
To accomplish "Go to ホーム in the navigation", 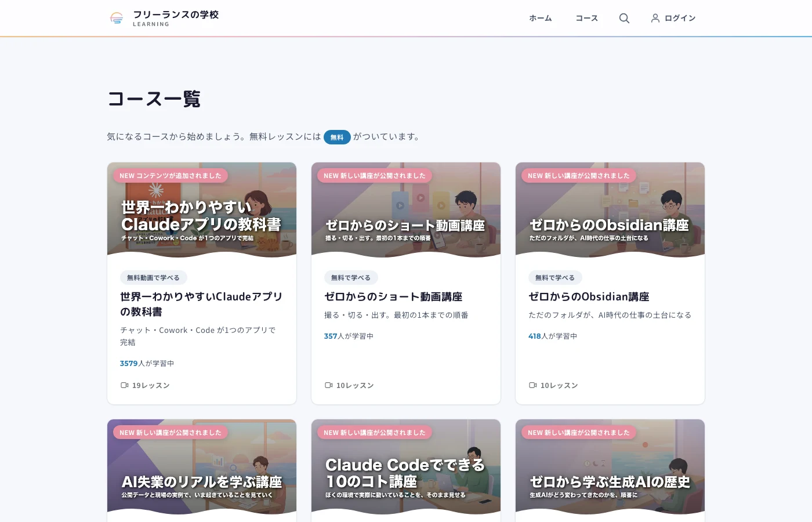I will [541, 19].
